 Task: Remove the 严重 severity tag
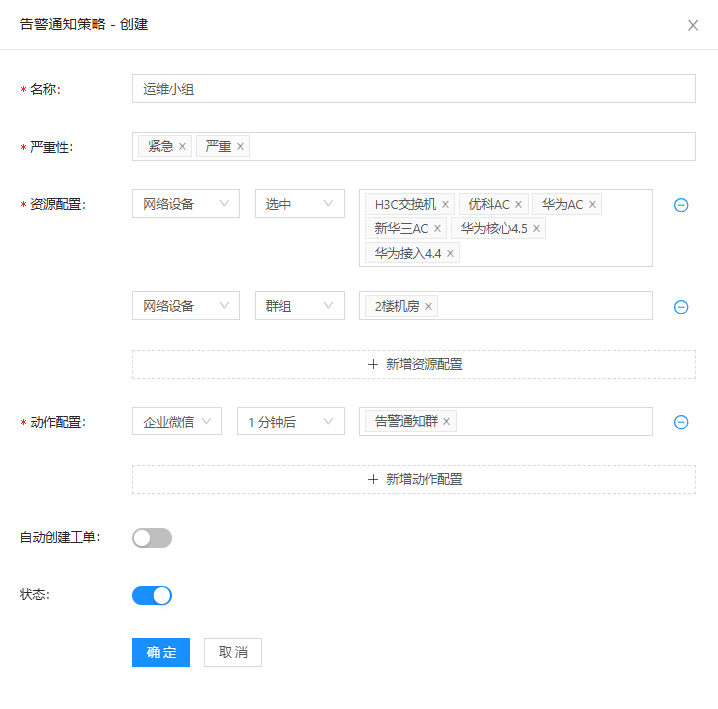(x=240, y=147)
